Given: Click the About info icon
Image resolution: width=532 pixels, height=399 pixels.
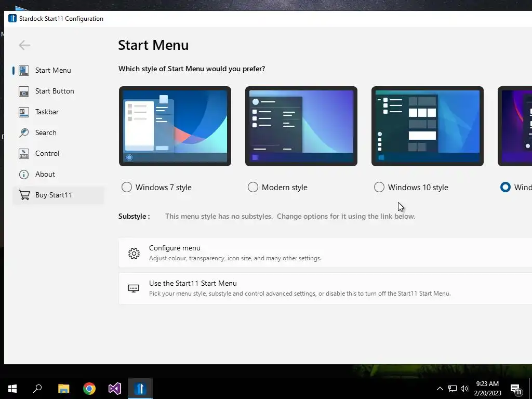Looking at the screenshot, I should point(24,175).
